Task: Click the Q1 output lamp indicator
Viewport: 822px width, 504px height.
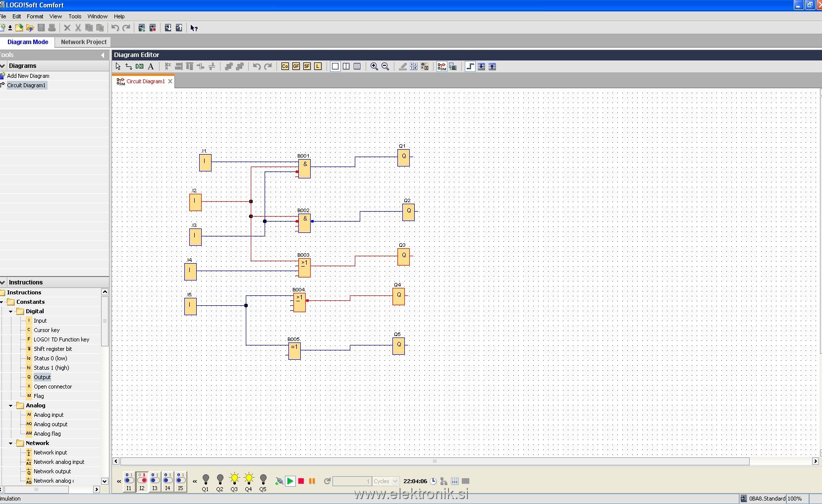Action: [206, 480]
